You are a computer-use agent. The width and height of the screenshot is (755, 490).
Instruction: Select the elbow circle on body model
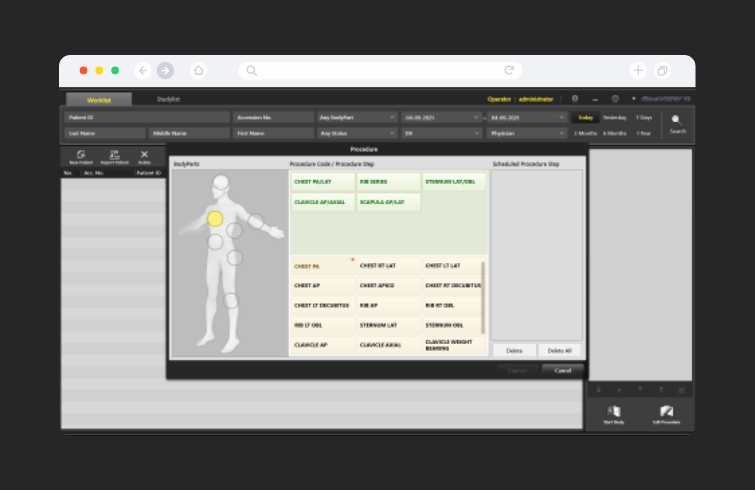(x=256, y=222)
